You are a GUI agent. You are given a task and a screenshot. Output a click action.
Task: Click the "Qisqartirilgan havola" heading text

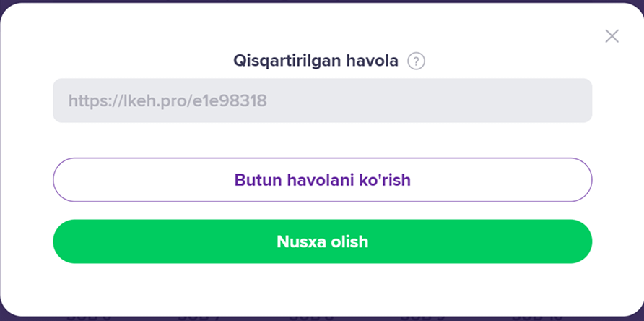click(316, 61)
